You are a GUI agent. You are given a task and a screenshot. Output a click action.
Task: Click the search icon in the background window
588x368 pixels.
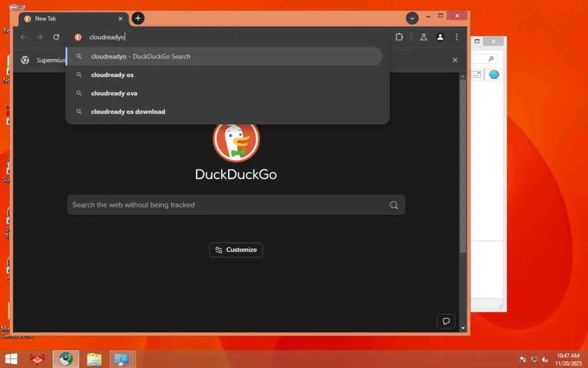[491, 59]
